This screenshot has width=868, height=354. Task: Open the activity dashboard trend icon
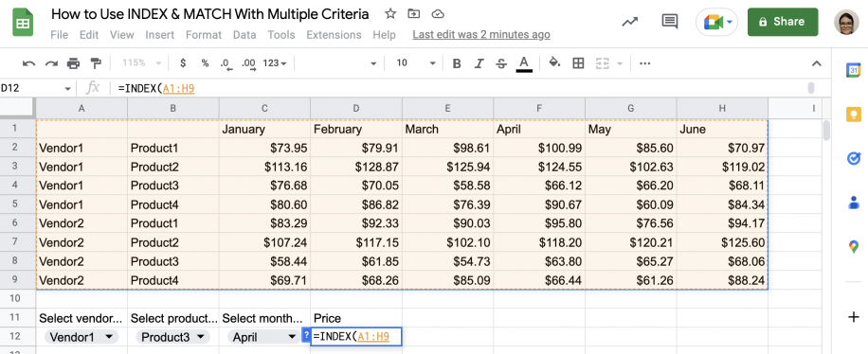(629, 22)
